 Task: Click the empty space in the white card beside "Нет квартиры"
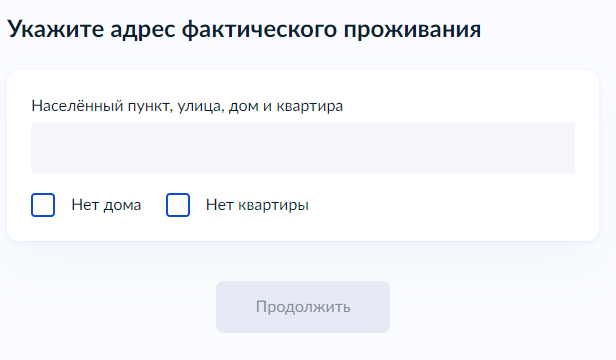click(x=452, y=206)
